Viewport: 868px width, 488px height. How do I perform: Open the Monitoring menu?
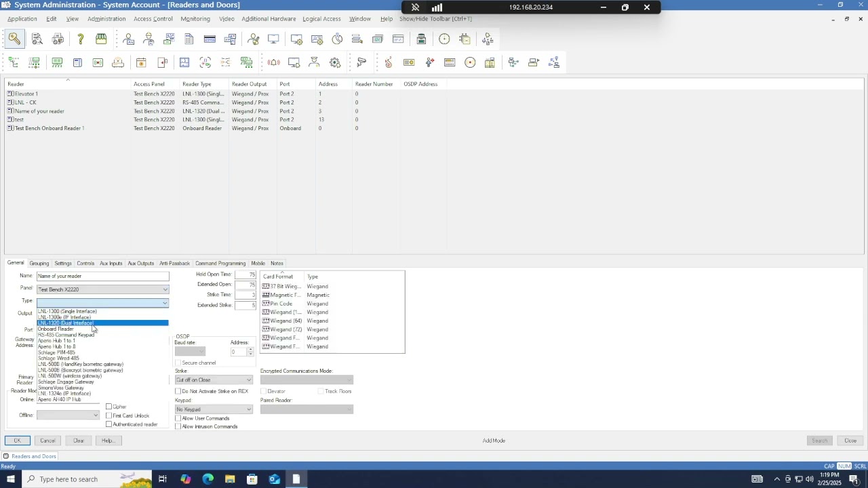click(195, 19)
